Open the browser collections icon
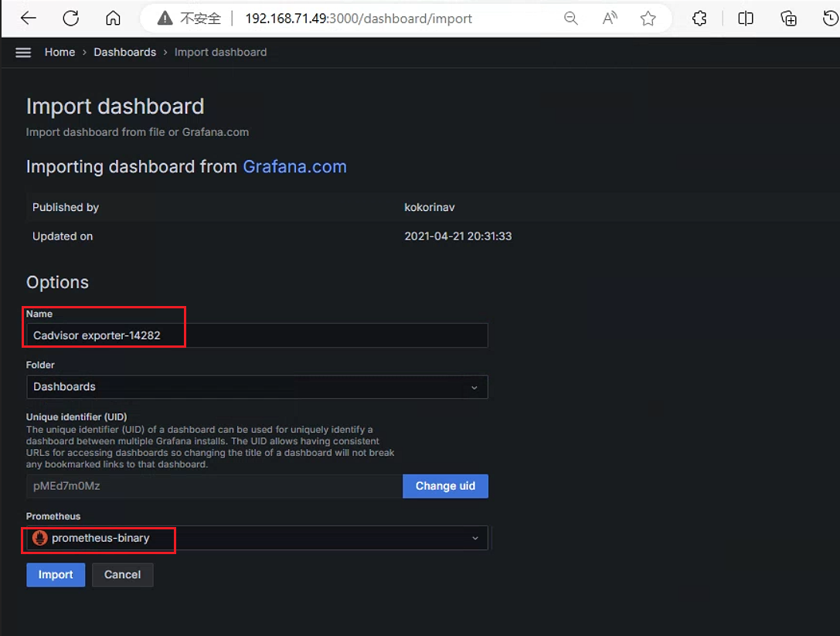The image size is (840, 636). pyautogui.click(x=788, y=19)
